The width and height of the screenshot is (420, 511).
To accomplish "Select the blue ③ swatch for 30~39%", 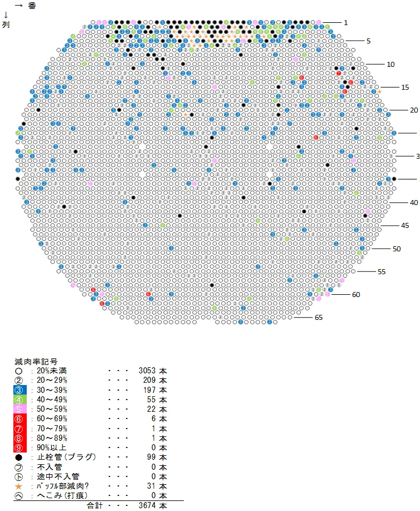I will pyautogui.click(x=19, y=390).
